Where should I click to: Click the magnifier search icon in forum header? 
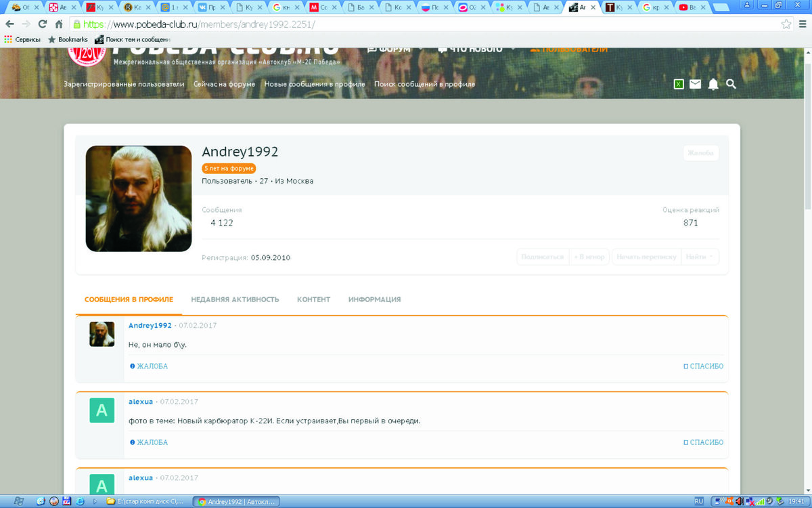click(x=731, y=85)
